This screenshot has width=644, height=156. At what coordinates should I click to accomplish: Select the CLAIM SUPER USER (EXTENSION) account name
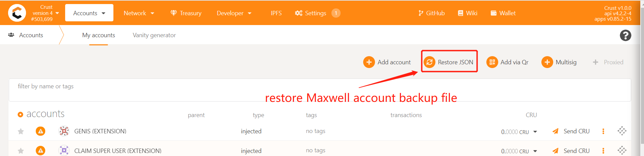coord(118,151)
